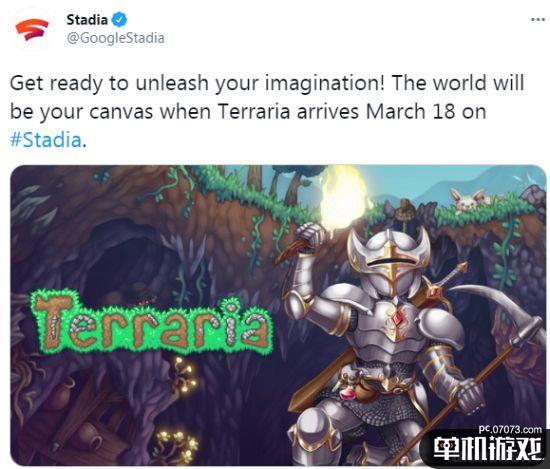Click the sword hilt behind the knight
This screenshot has height=469, width=550.
point(450,279)
